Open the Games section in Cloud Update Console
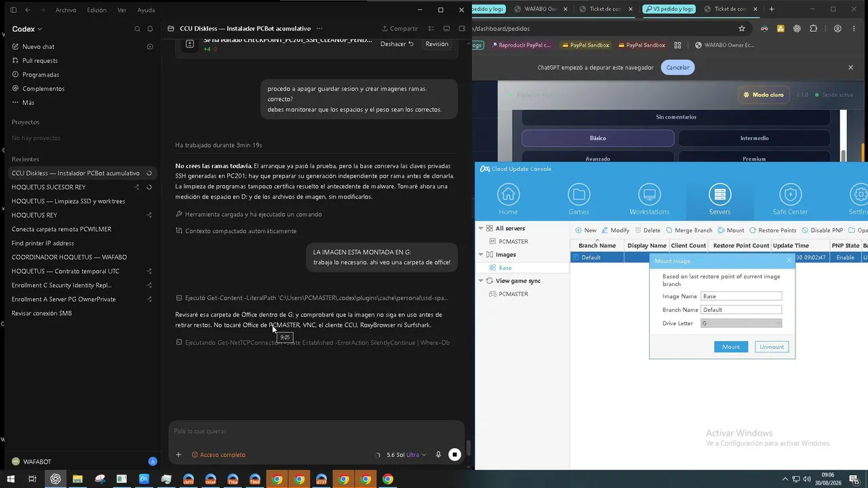This screenshot has height=488, width=868. point(579,200)
